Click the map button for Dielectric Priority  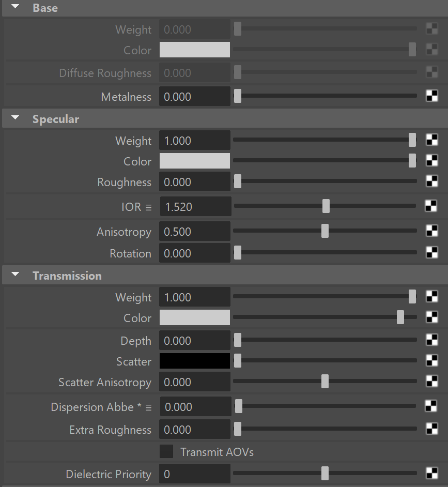pyautogui.click(x=431, y=474)
